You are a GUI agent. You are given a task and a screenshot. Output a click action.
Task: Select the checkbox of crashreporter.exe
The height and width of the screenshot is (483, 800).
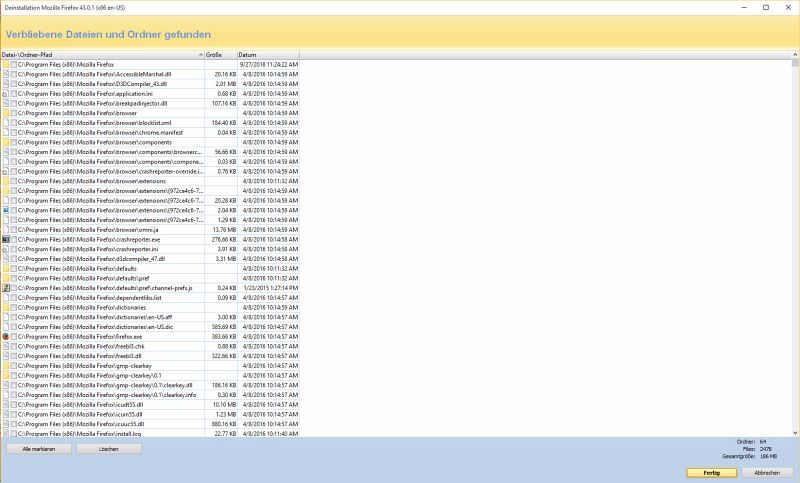click(14, 239)
